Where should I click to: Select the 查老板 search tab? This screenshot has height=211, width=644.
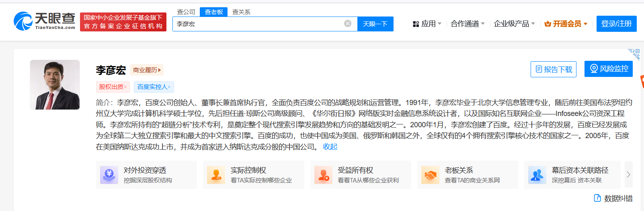(214, 12)
